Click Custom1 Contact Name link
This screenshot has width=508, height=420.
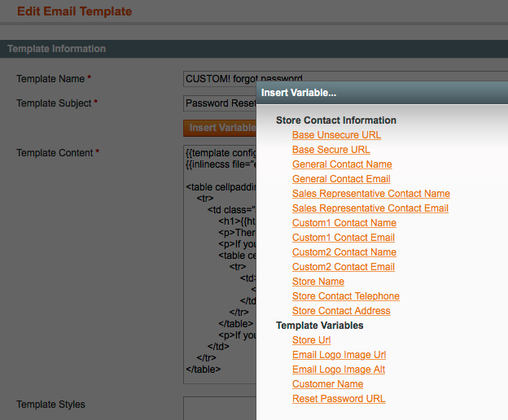pyautogui.click(x=344, y=223)
